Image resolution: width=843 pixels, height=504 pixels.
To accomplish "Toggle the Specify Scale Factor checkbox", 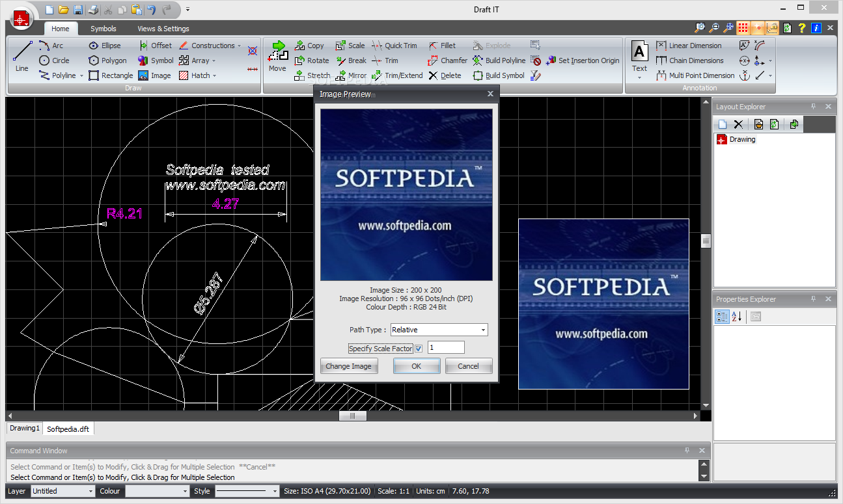I will [x=419, y=349].
